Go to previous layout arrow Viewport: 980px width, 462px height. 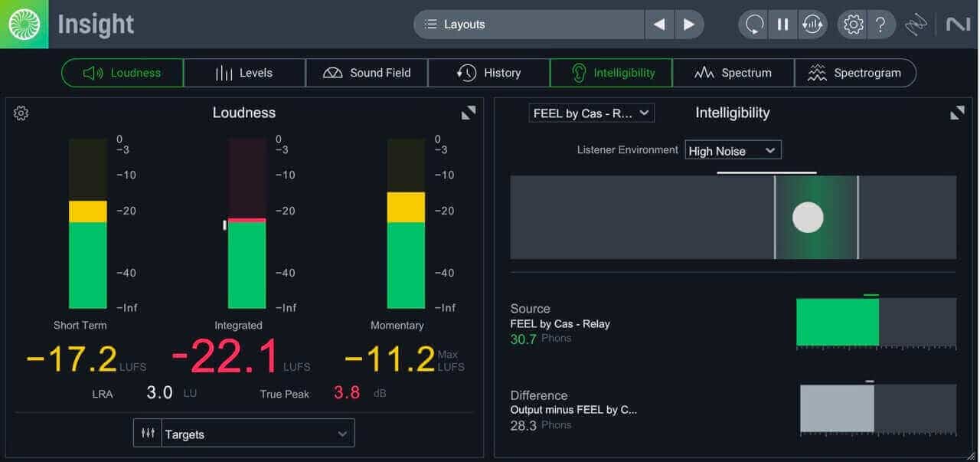[x=659, y=25]
